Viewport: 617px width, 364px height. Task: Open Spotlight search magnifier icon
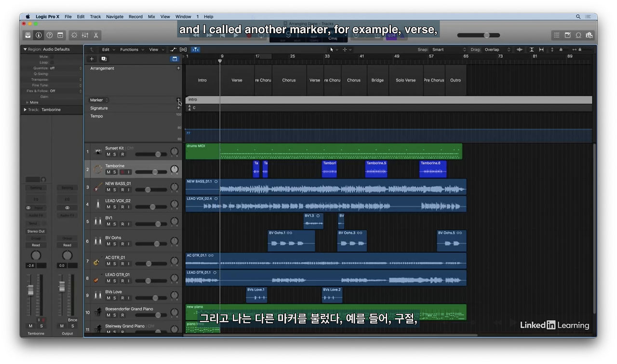pos(578,16)
